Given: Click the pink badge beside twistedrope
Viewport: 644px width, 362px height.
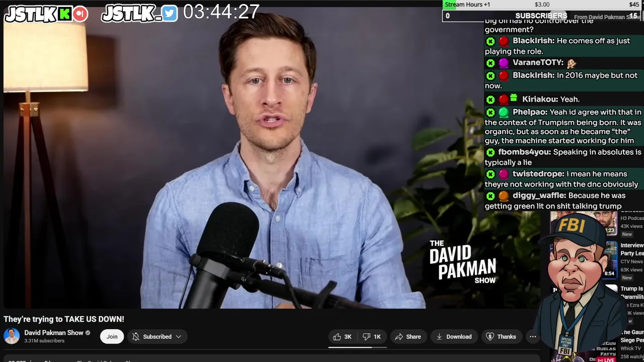Looking at the screenshot, I should tap(504, 174).
